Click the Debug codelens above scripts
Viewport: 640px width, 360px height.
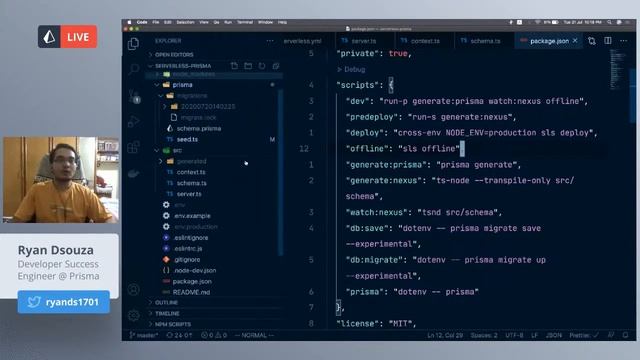coord(354,69)
